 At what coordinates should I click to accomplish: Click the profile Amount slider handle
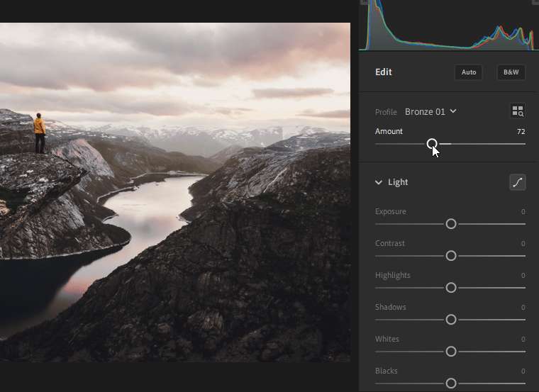[432, 144]
